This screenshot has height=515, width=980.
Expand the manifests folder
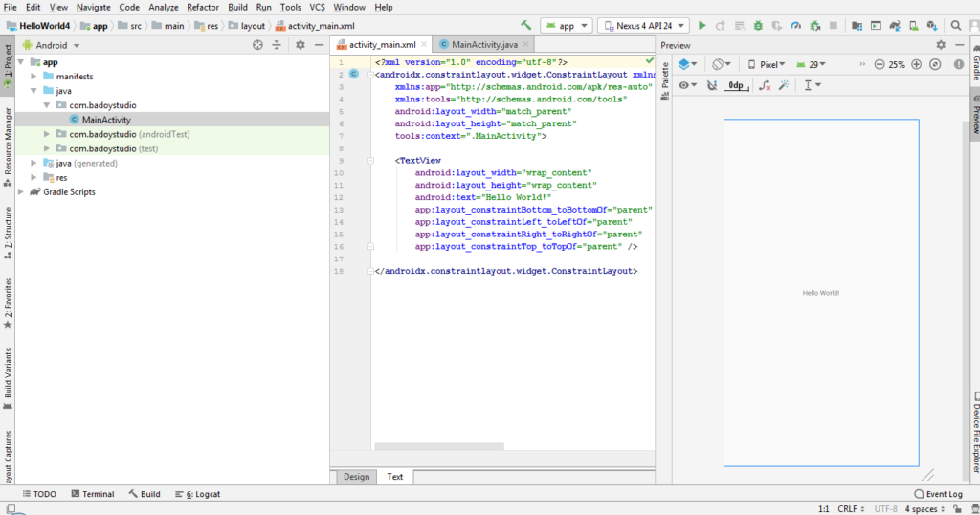[x=33, y=77]
